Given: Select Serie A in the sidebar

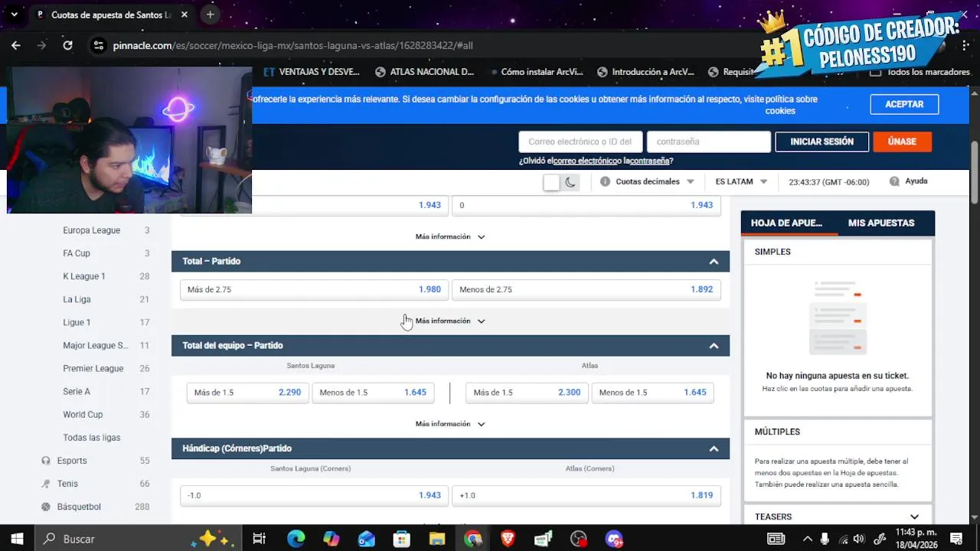Looking at the screenshot, I should 77,391.
